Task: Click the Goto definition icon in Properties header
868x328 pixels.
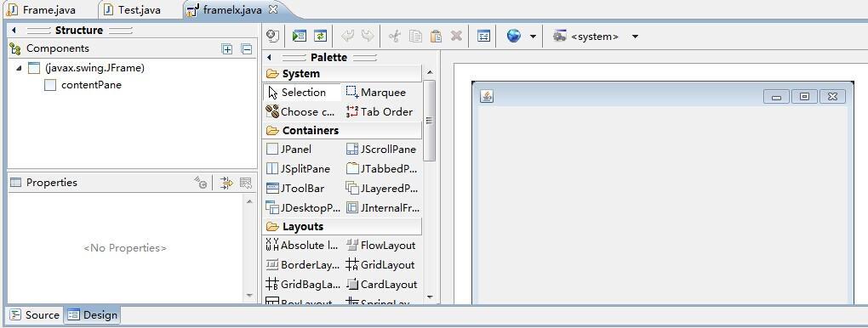Action: 201,183
